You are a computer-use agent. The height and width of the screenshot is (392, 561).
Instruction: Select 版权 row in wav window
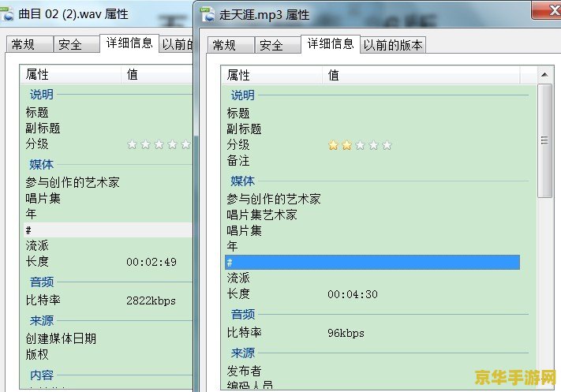click(x=108, y=354)
